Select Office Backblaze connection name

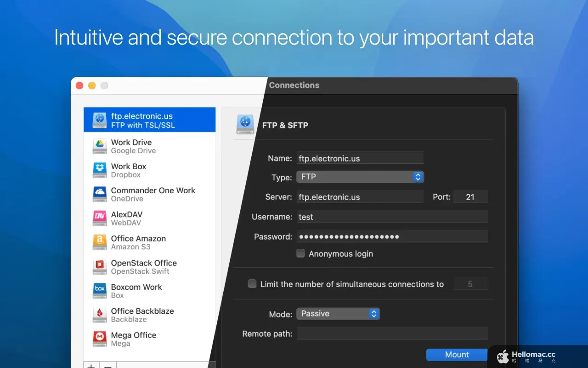142,311
